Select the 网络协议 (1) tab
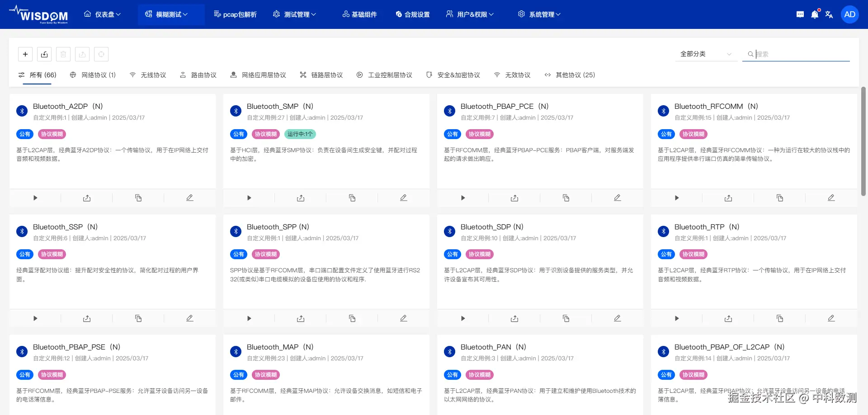Screen dimensions: 868x415 (x=93, y=75)
